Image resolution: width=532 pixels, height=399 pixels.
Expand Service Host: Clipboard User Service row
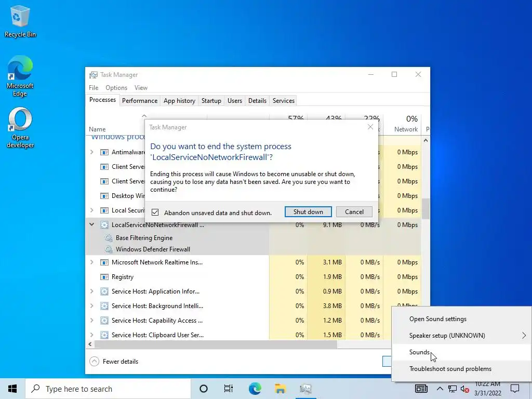click(x=91, y=335)
